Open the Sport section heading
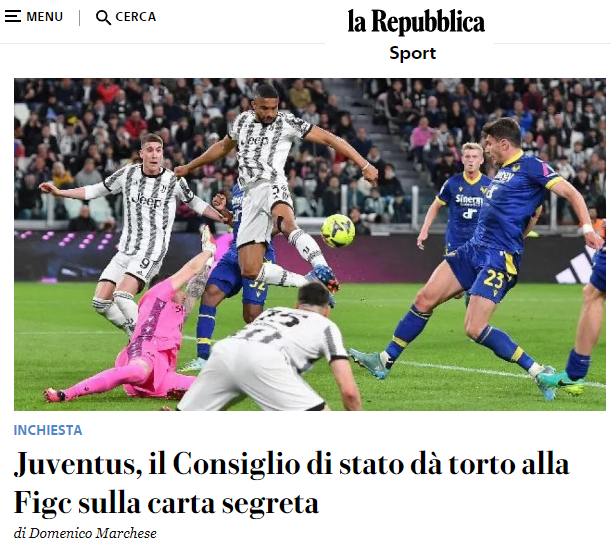Screen dimensions: 611x545 coord(412,53)
